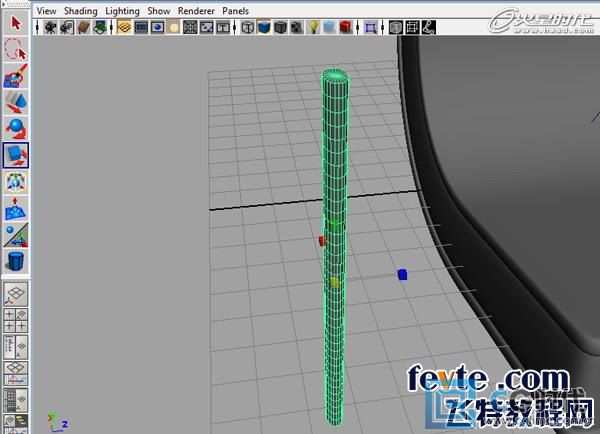This screenshot has height=434, width=600.
Task: Switch to four-view layout
Action: (x=16, y=320)
